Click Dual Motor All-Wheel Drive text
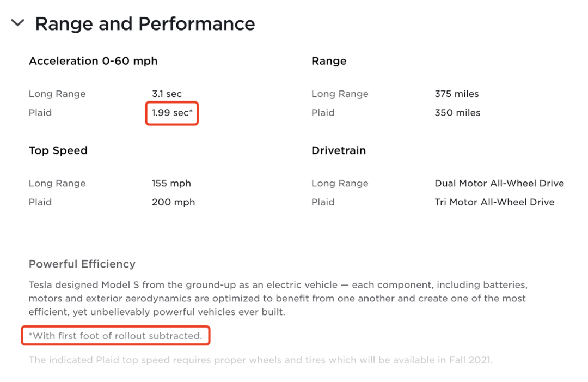588x382 pixels. pos(499,183)
